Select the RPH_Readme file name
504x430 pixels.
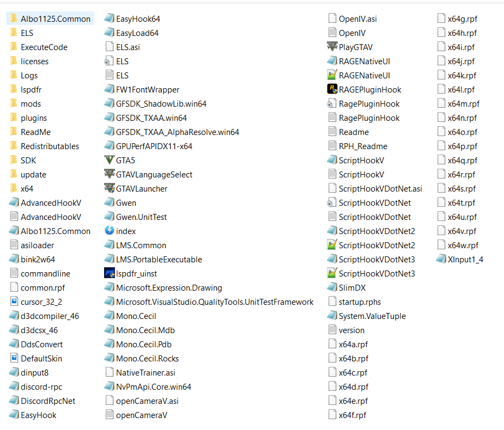[363, 146]
